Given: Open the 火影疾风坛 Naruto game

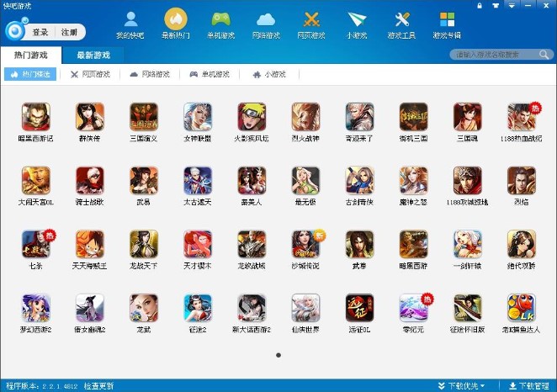Looking at the screenshot, I should coord(252,117).
